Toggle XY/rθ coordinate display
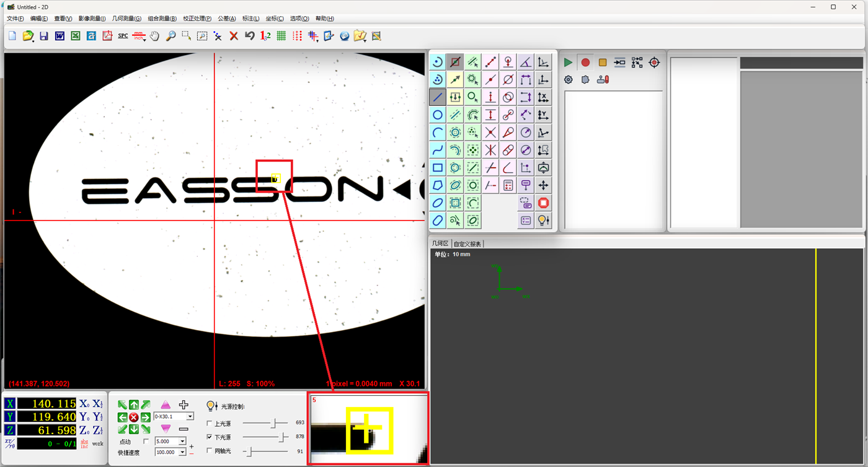Image resolution: width=868 pixels, height=467 pixels. pos(9,443)
